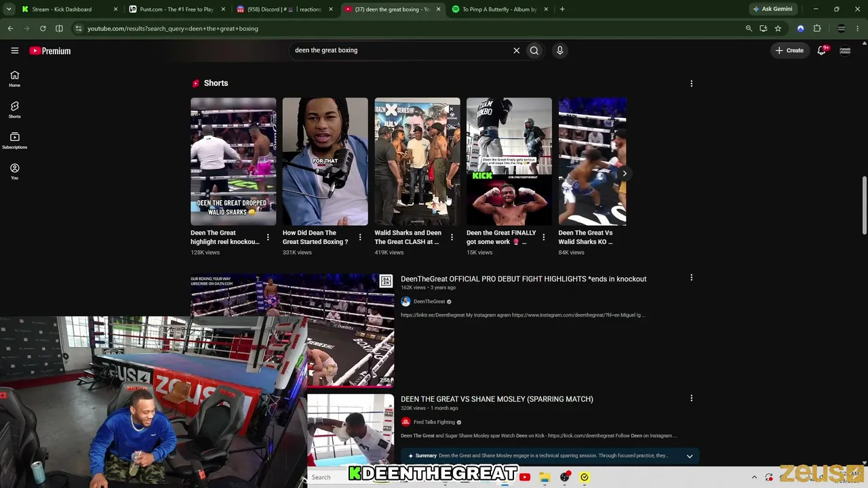
Task: Close the Punt.com tab
Action: click(223, 9)
